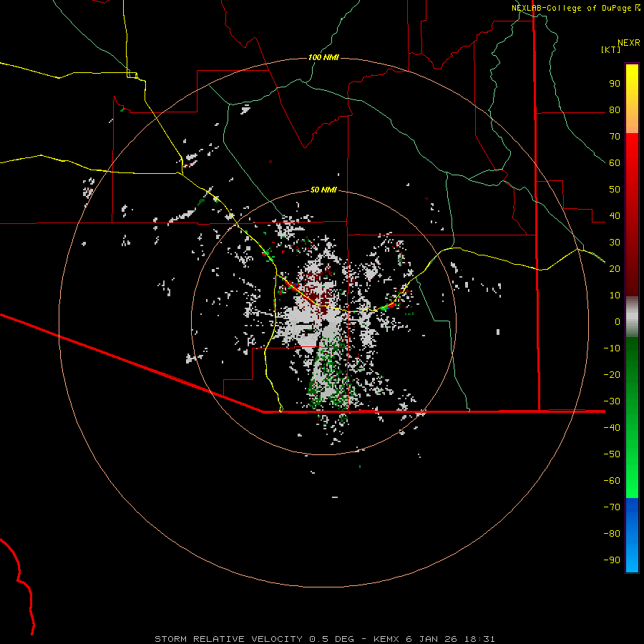Select the 0 value on velocity scale
The width and height of the screenshot is (644, 644).
(x=618, y=321)
